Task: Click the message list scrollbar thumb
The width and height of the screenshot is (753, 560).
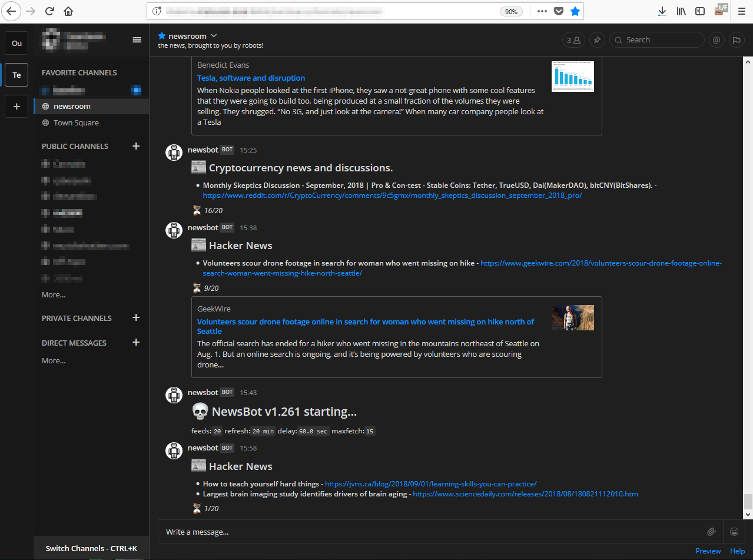Action: [748, 501]
